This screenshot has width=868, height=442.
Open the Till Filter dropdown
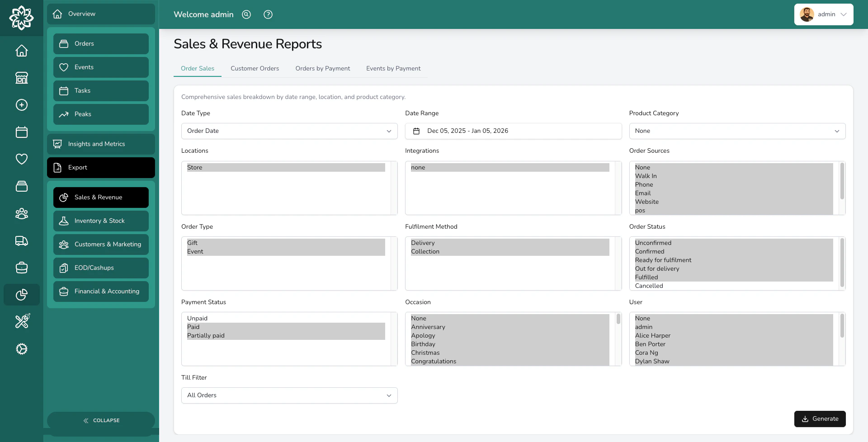click(x=289, y=395)
